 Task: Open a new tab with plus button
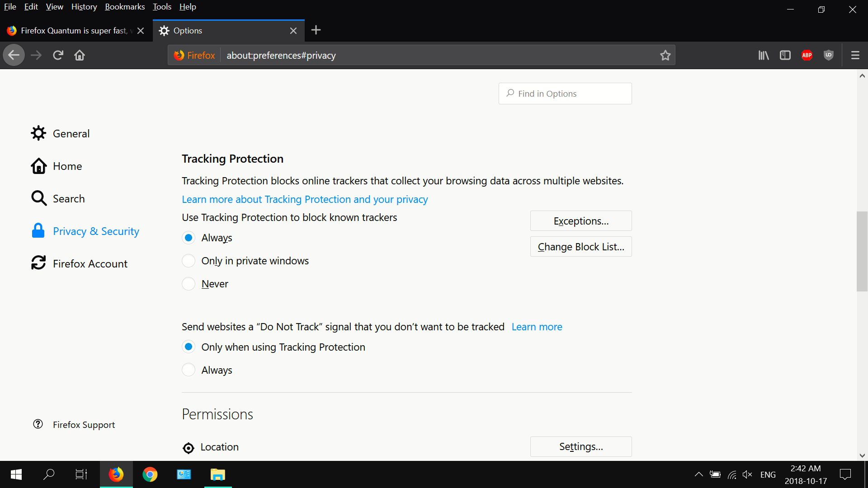click(316, 30)
